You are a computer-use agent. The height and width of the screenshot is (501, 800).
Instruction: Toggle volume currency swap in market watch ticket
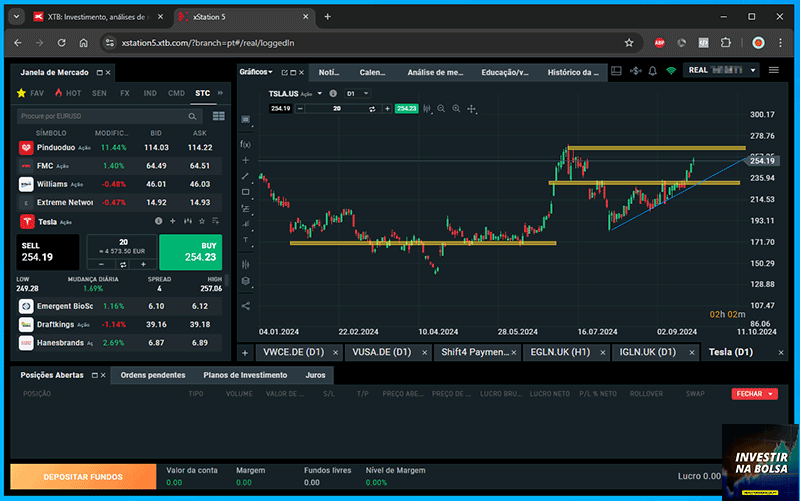pos(122,264)
